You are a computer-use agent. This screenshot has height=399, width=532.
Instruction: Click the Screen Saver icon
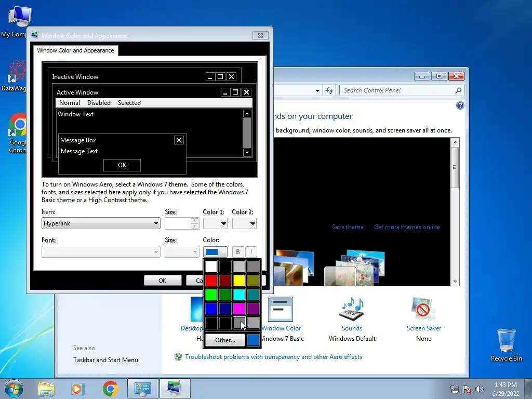click(x=423, y=309)
